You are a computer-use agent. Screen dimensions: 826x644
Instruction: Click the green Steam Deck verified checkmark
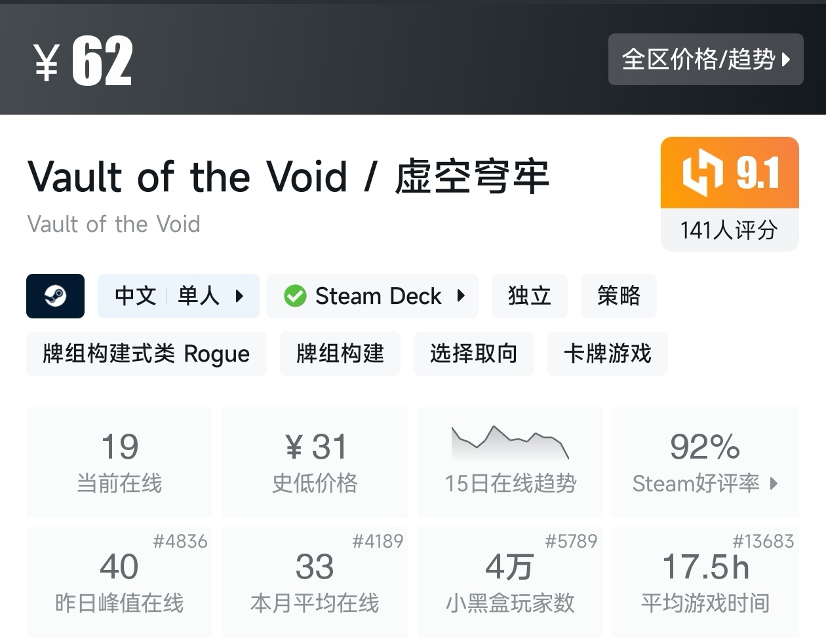[295, 296]
